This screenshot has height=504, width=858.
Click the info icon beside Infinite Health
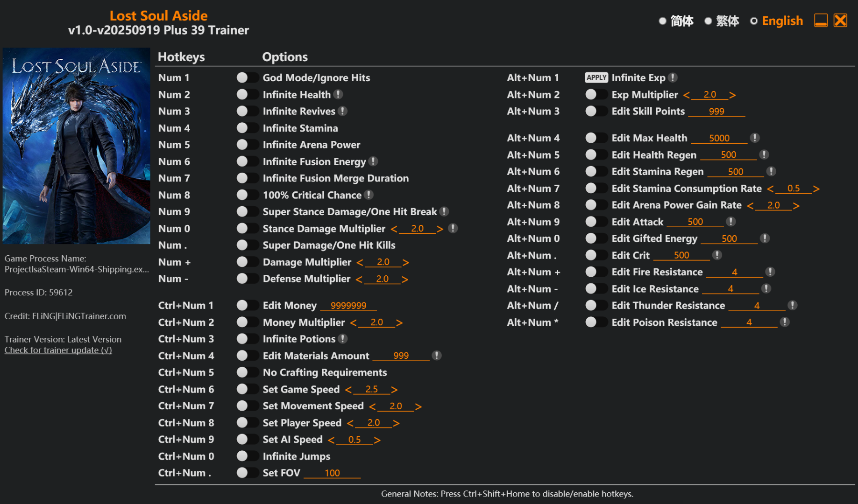[x=339, y=94]
